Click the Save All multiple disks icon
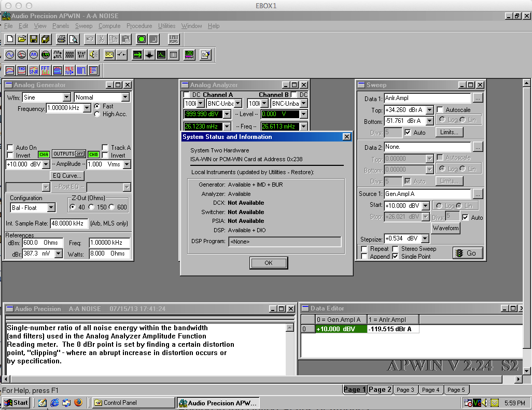532x410 pixels. pyautogui.click(x=46, y=39)
